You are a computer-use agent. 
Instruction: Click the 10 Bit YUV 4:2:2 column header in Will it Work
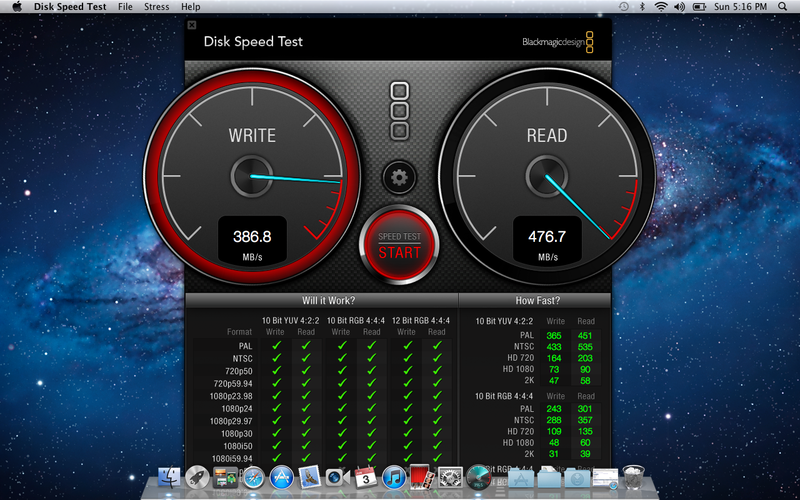coord(290,320)
